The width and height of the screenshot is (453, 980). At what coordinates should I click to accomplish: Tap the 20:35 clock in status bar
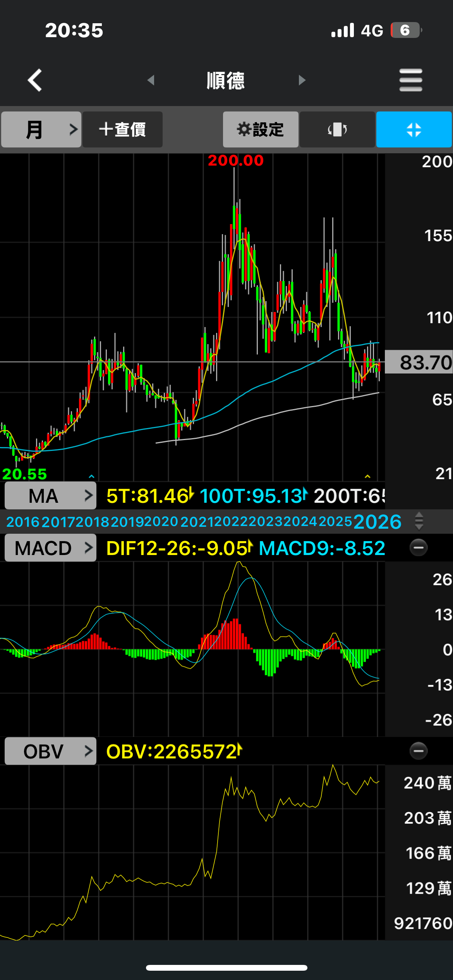(x=74, y=30)
